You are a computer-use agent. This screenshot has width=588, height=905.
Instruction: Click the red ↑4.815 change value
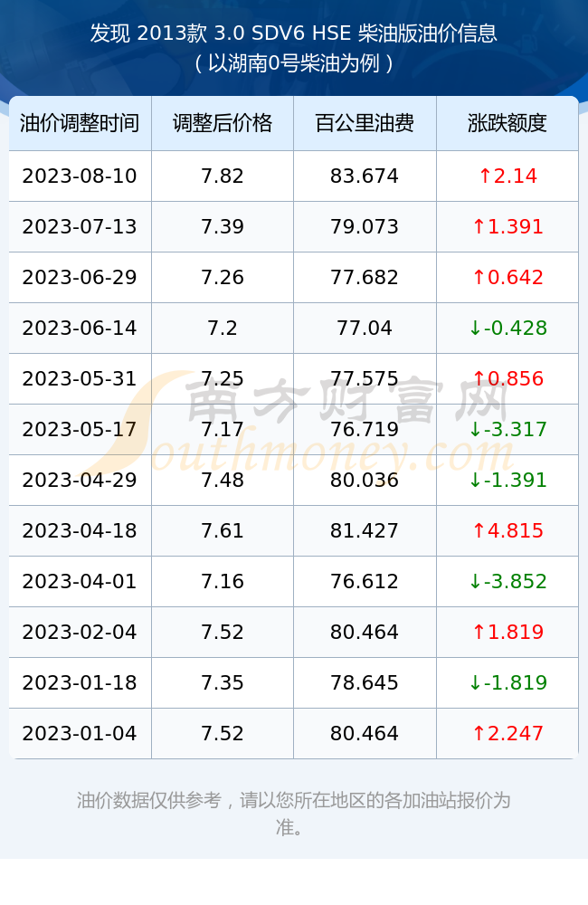507,530
